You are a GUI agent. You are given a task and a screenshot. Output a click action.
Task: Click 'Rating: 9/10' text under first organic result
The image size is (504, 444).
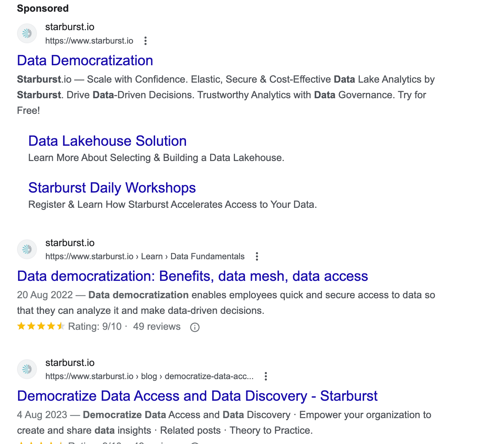tap(95, 327)
